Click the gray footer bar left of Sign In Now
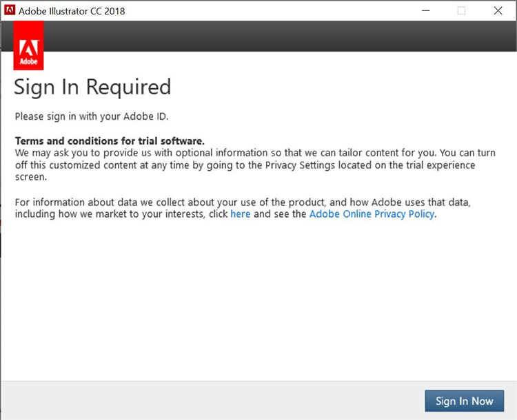The width and height of the screenshot is (517, 420). tap(207, 400)
